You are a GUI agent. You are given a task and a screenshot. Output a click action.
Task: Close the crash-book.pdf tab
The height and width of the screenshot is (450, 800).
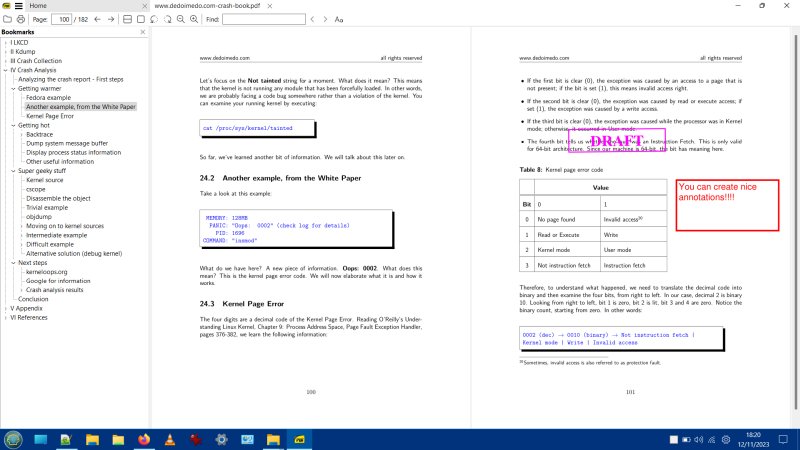[x=270, y=6]
